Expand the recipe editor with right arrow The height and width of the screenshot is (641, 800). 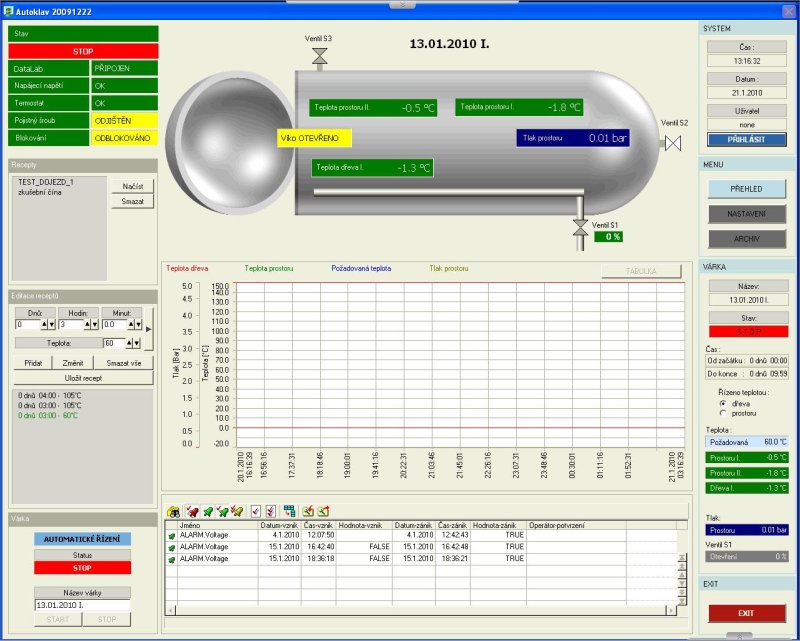[x=149, y=328]
